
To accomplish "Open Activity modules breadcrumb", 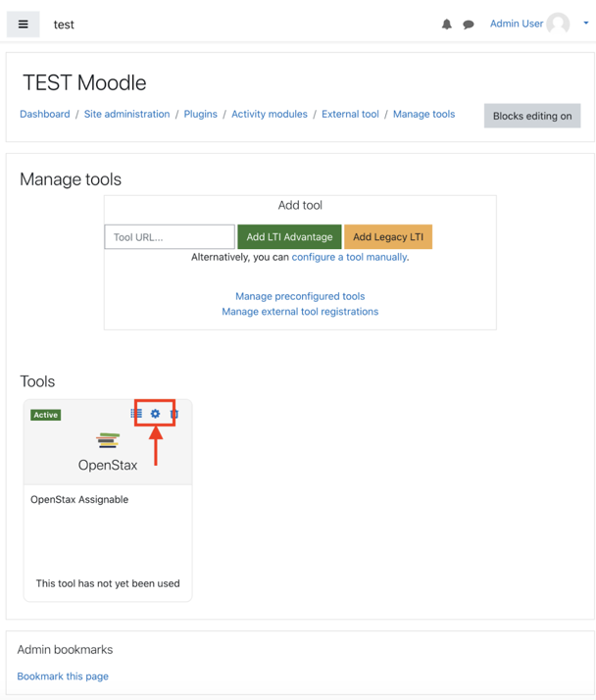I will pos(270,114).
